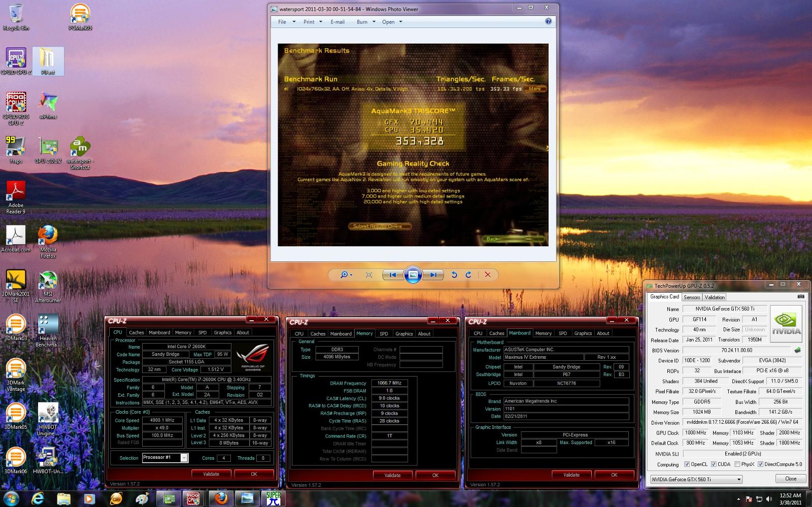Toggle the DirectCompute 5.0 checkbox

click(761, 464)
